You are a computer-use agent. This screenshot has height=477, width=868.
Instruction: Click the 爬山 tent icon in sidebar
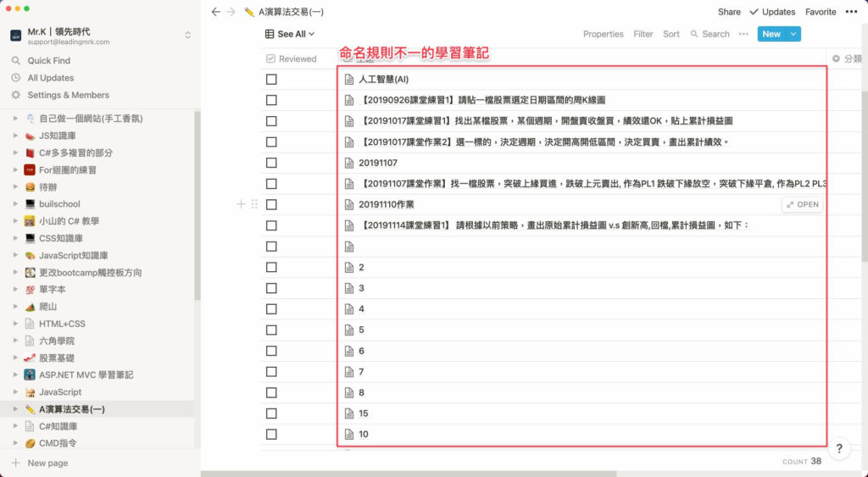point(30,307)
